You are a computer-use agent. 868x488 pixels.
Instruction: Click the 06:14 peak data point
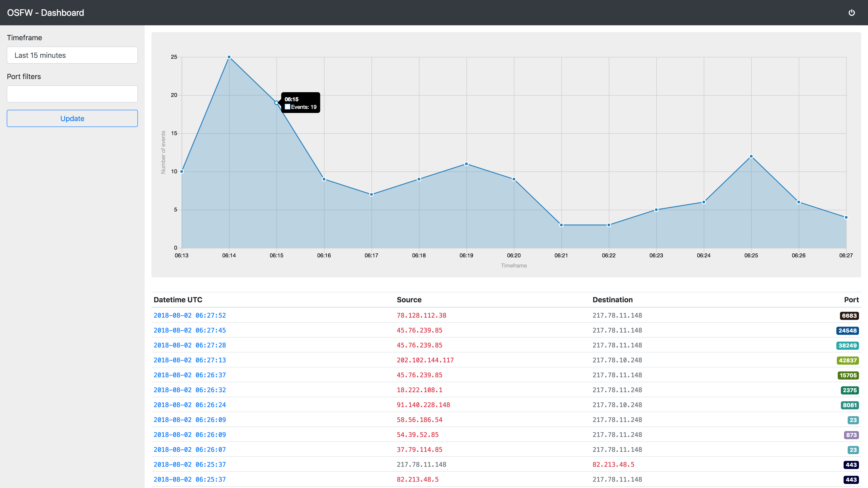[x=229, y=57]
